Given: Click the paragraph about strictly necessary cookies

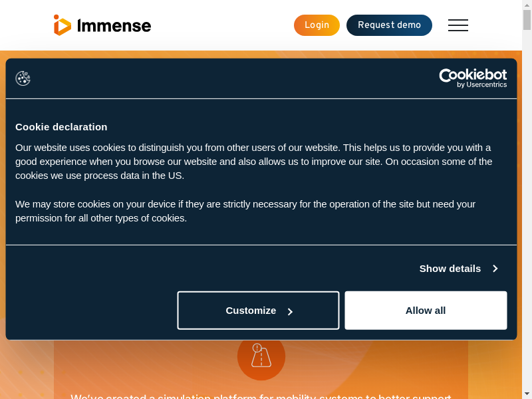Looking at the screenshot, I should [245, 211].
